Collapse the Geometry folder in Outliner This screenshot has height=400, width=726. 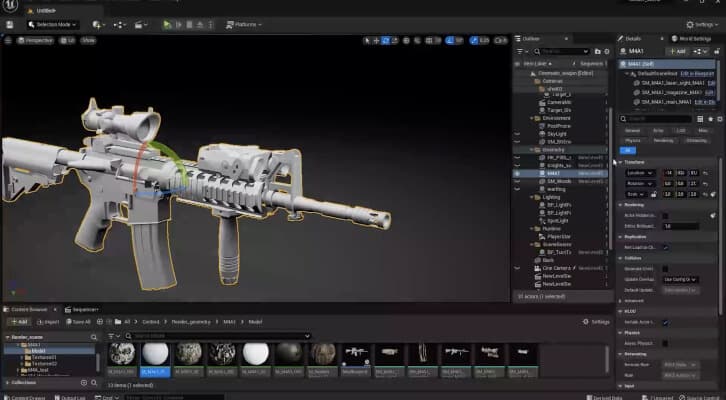click(x=532, y=150)
